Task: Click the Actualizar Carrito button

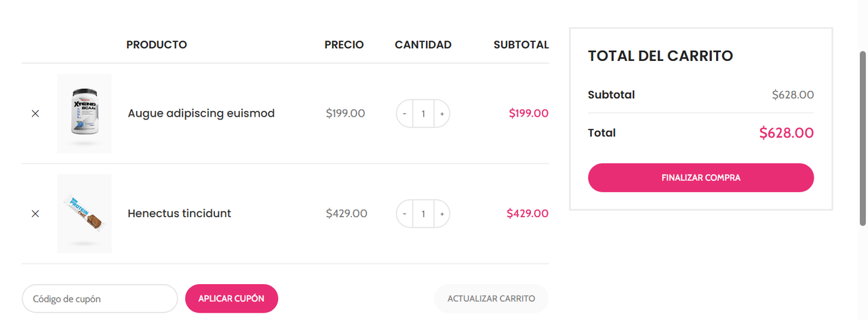Action: coord(492,298)
